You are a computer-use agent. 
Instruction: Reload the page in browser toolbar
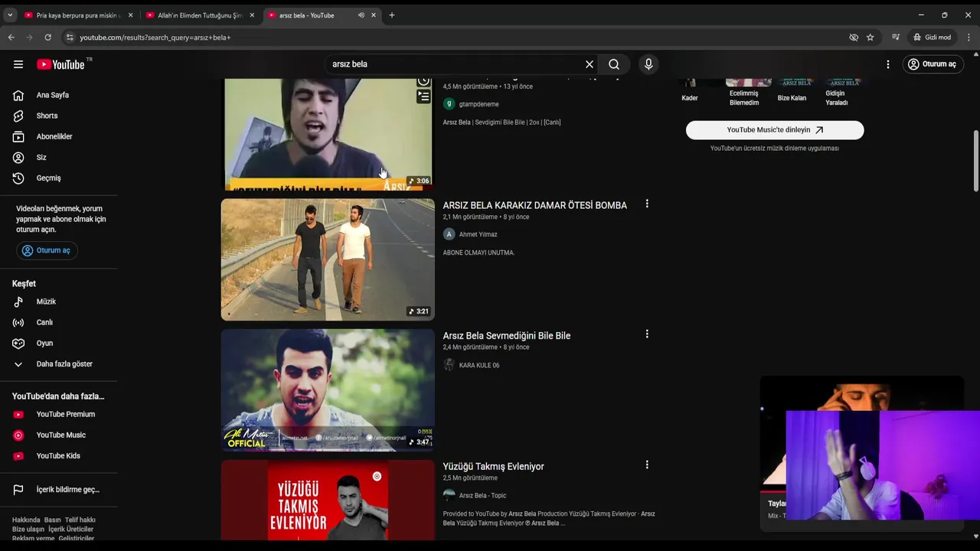click(x=47, y=37)
